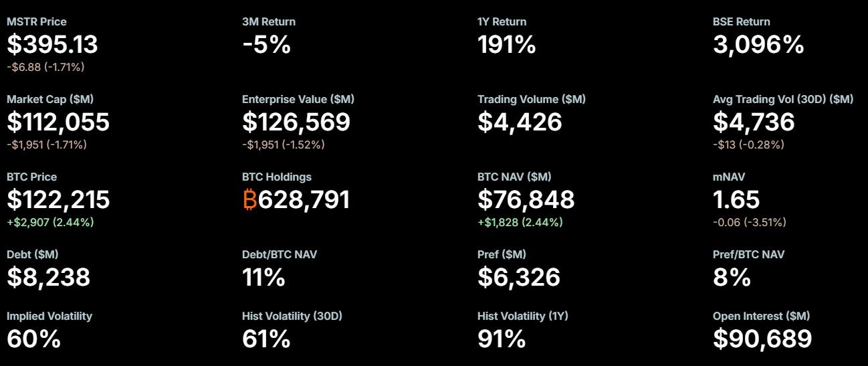Viewport: 868px width, 366px height.
Task: Select the Debt ($M) value $8,238
Action: [48, 278]
